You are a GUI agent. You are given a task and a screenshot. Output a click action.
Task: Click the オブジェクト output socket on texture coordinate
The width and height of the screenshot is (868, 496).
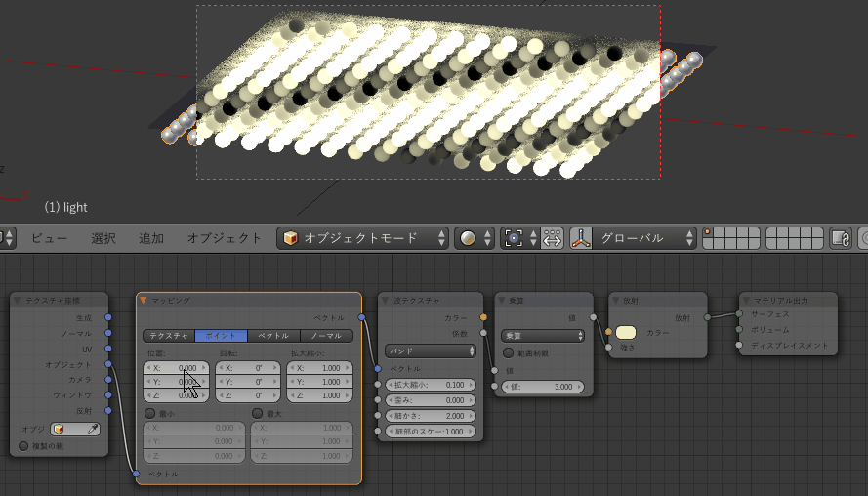point(108,364)
